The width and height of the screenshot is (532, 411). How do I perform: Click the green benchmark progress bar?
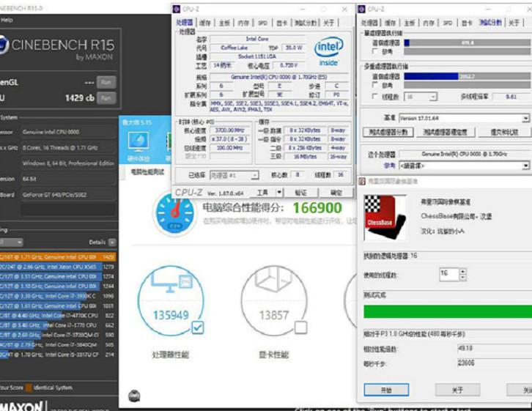point(448,311)
